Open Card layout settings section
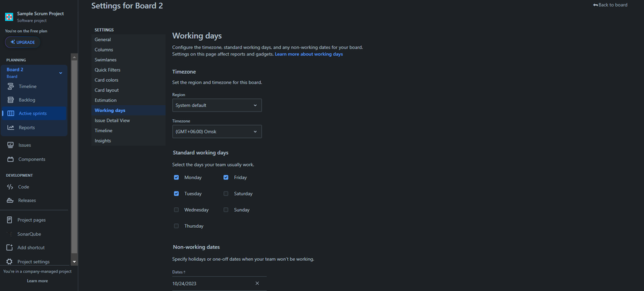The width and height of the screenshot is (644, 291). (128, 90)
